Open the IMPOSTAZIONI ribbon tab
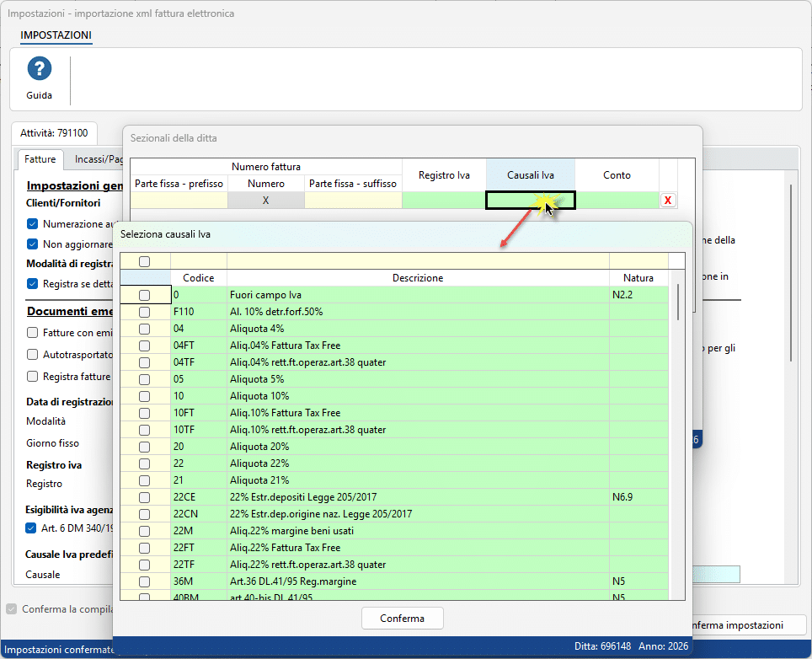Image resolution: width=812 pixels, height=659 pixels. [x=56, y=35]
